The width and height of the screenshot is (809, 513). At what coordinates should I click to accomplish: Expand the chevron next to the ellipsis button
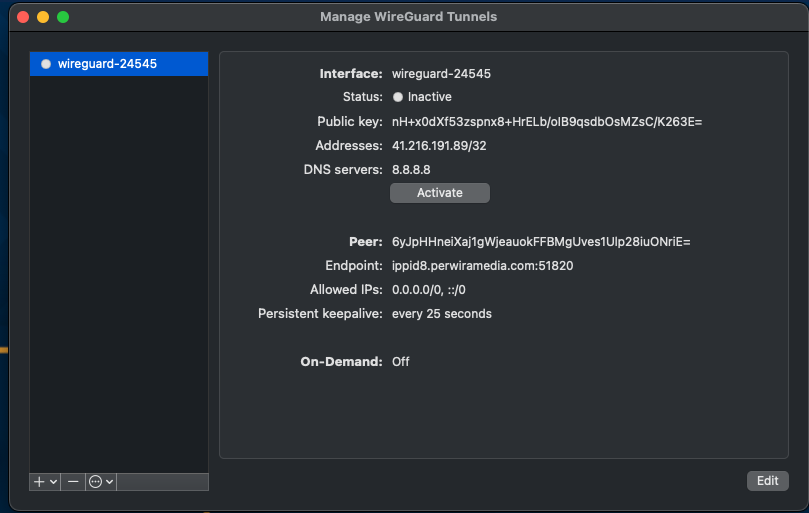pos(110,482)
